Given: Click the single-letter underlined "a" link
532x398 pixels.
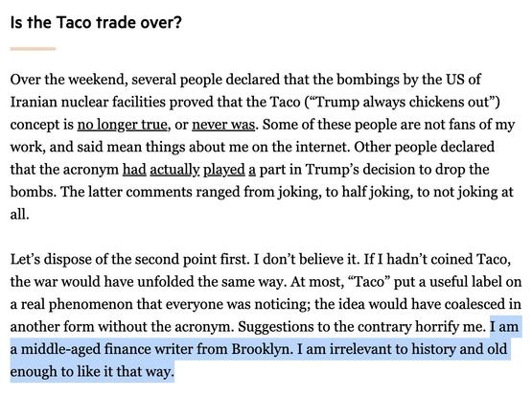Looking at the screenshot, I should (252, 170).
